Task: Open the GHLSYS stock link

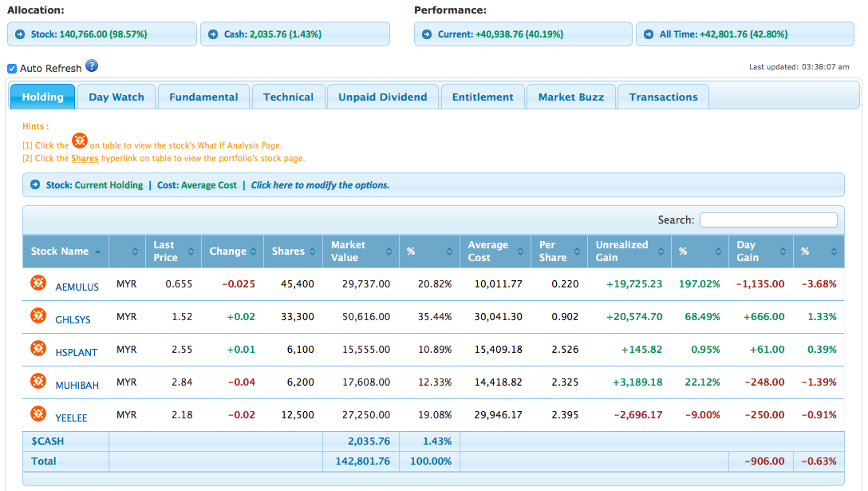Action: point(73,319)
